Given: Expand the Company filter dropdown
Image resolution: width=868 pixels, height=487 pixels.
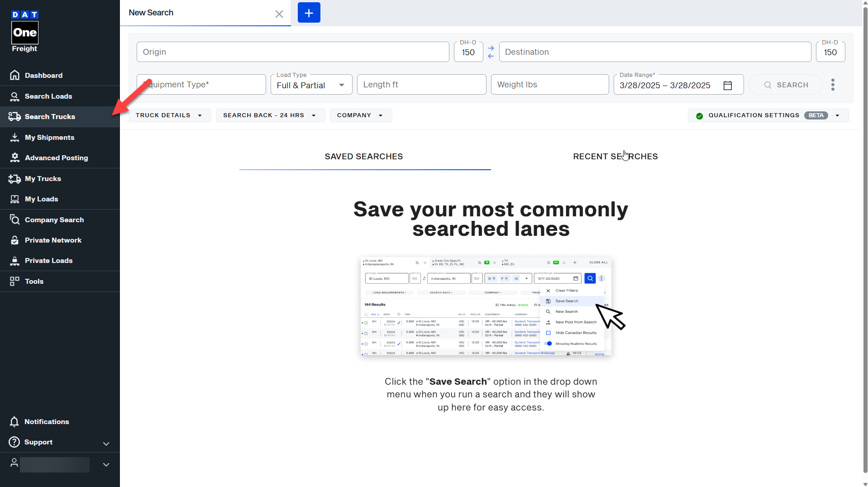Looking at the screenshot, I should (361, 115).
